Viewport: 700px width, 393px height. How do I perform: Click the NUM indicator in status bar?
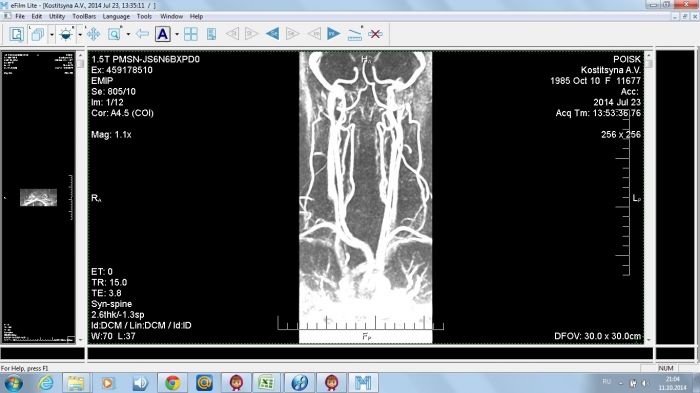coord(666,368)
